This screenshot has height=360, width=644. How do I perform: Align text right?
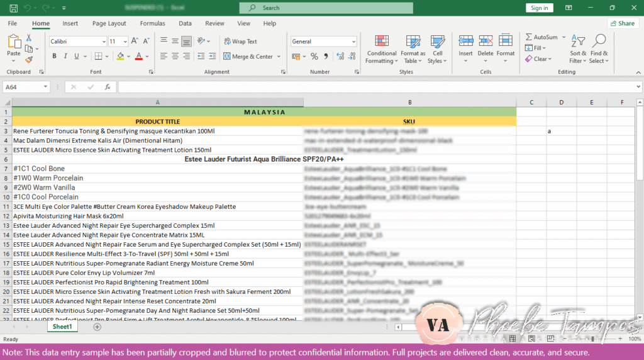[186, 56]
